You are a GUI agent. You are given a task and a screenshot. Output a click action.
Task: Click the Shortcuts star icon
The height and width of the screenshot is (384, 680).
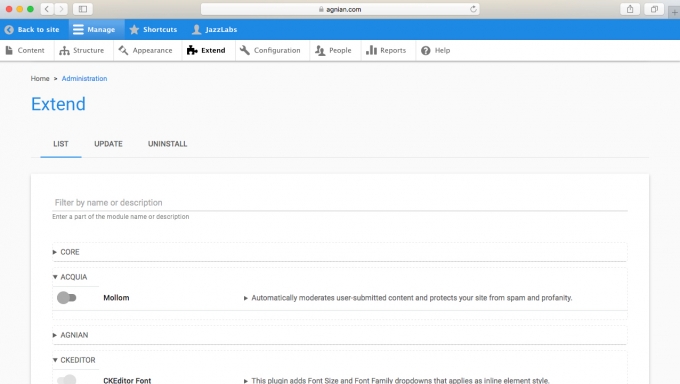coord(134,30)
